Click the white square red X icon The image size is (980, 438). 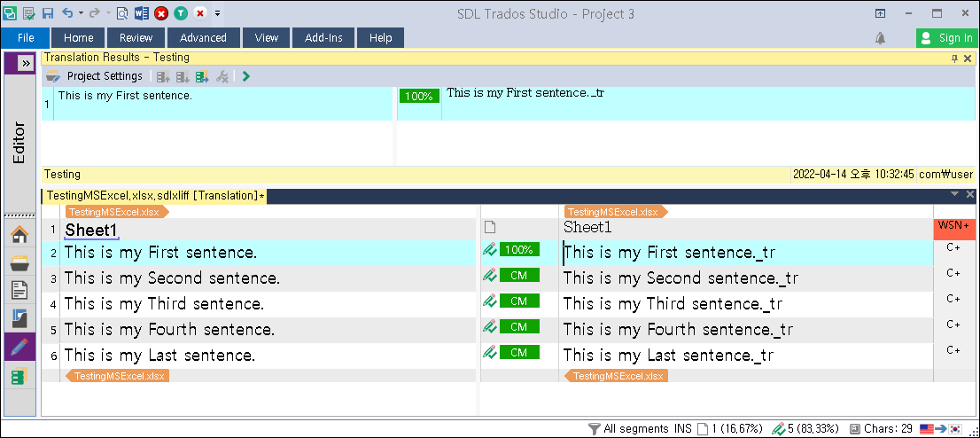pyautogui.click(x=200, y=13)
